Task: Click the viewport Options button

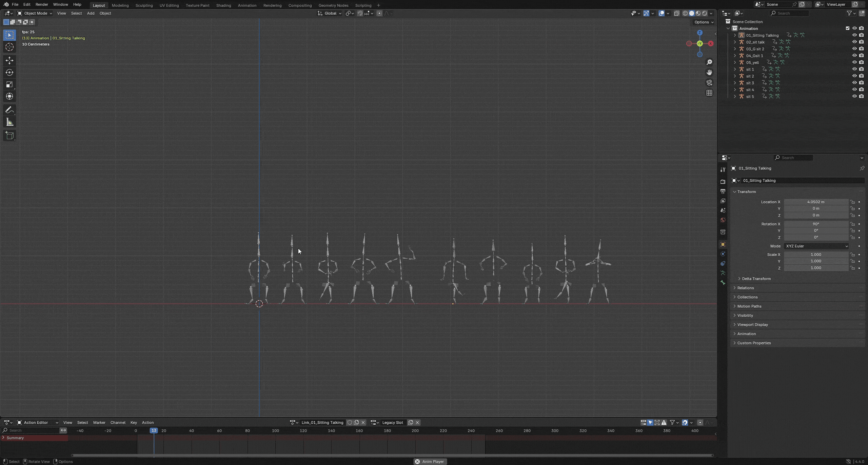Action: (704, 22)
